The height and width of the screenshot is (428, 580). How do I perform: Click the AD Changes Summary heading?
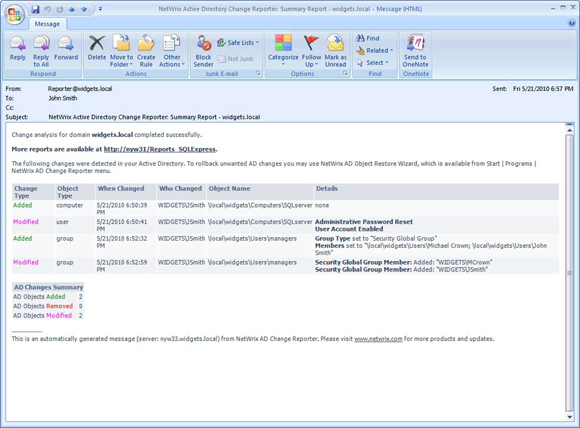click(x=48, y=287)
